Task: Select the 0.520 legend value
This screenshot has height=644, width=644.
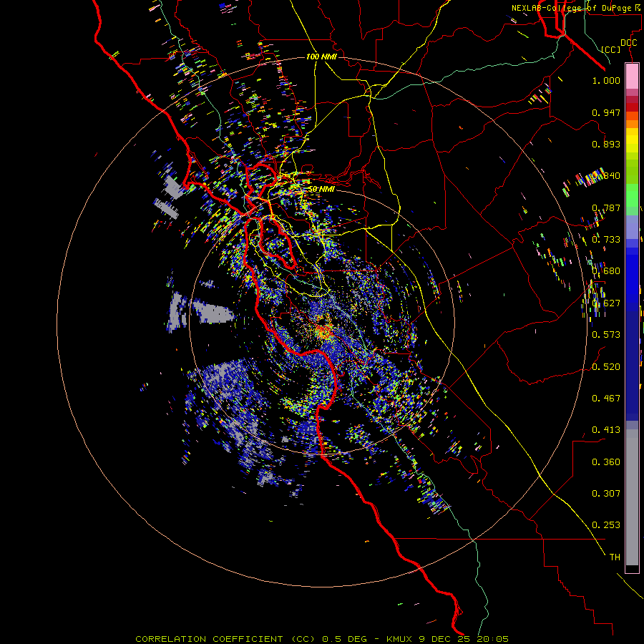Action: click(x=606, y=367)
